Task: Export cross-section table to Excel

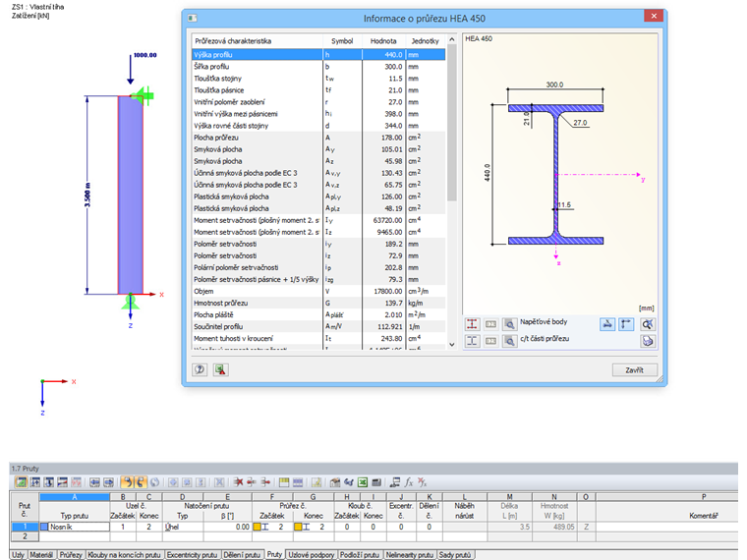Action: click(x=220, y=369)
